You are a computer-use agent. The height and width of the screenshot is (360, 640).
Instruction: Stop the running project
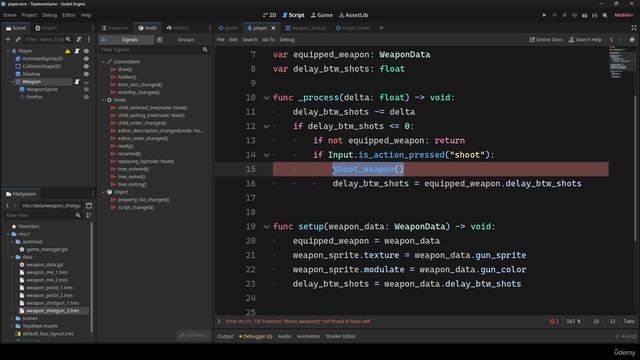[564, 15]
